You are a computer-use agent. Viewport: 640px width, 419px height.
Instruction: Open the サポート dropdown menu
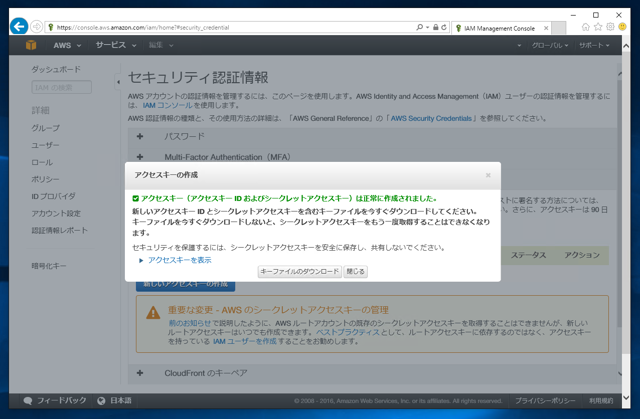click(594, 45)
